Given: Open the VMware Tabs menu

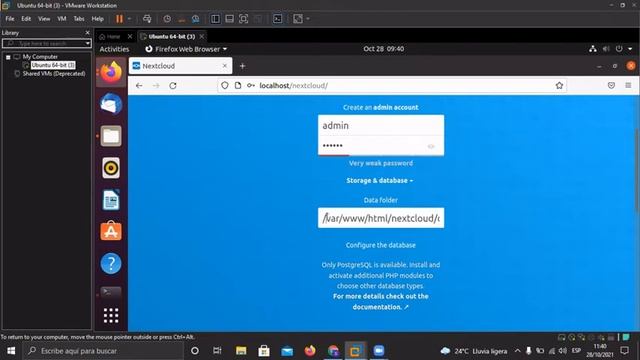Looking at the screenshot, I should (x=79, y=19).
